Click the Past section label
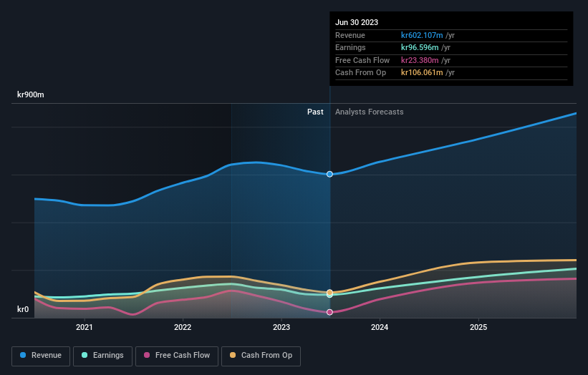The image size is (588, 375). click(315, 112)
